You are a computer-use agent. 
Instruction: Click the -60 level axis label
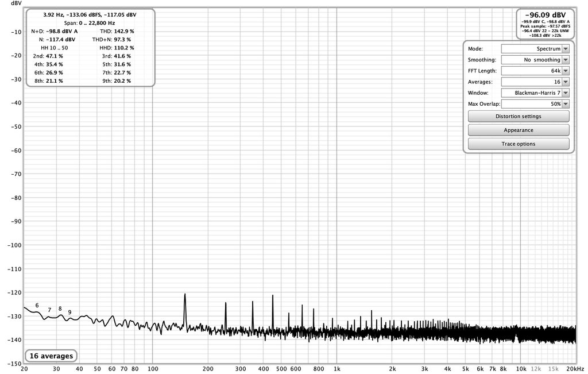(16, 151)
